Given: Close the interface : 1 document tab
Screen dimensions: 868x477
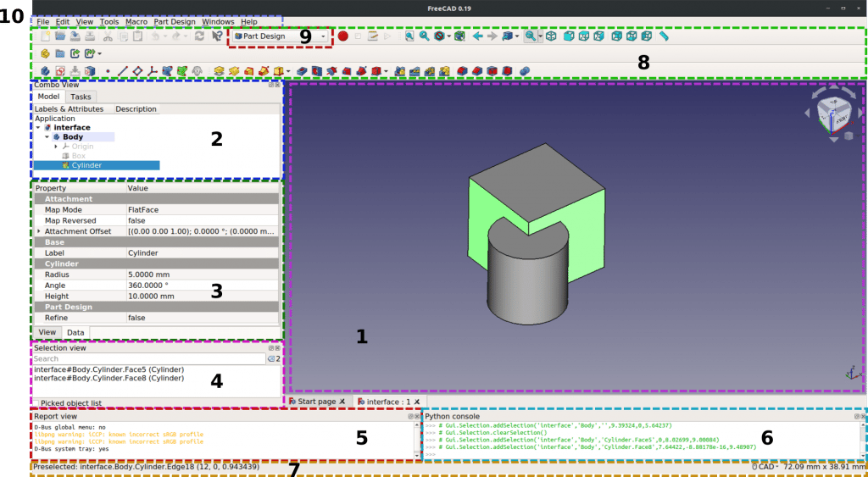Looking at the screenshot, I should coord(417,402).
